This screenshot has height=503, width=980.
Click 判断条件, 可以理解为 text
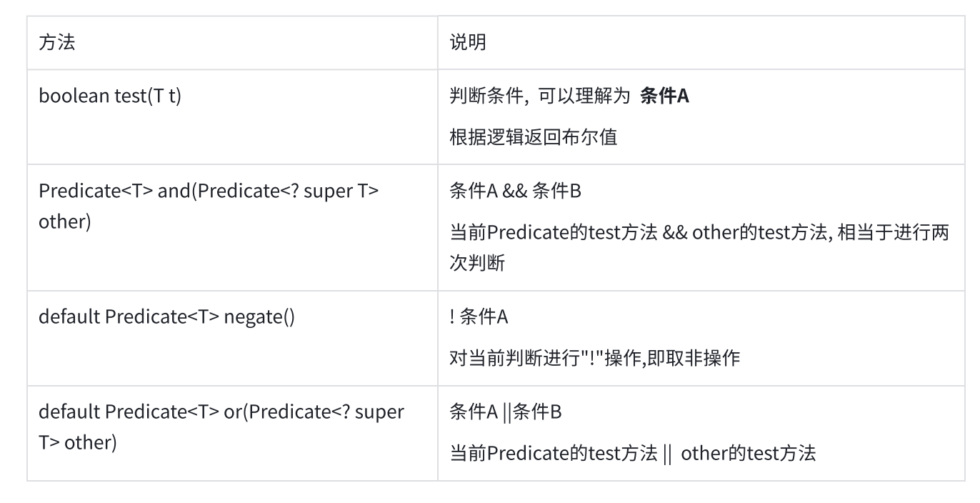539,96
